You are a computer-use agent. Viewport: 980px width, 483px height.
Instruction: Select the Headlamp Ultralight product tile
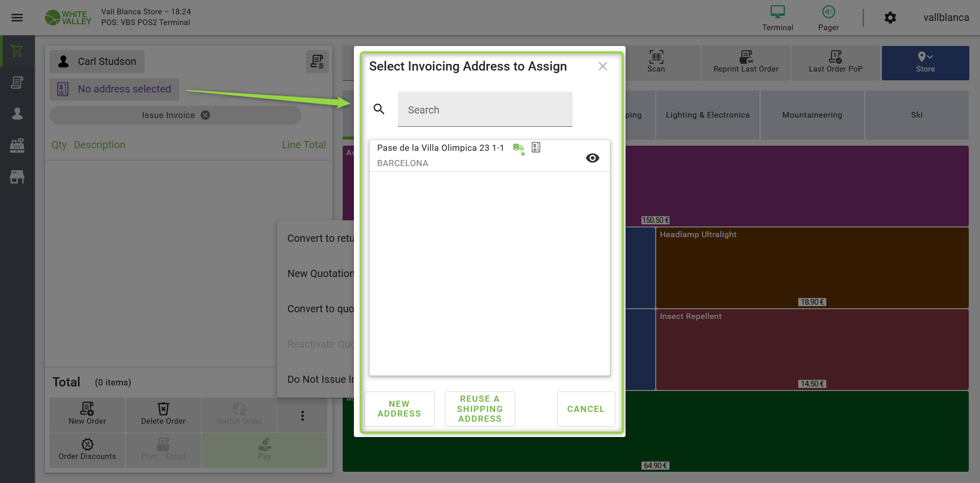pyautogui.click(x=811, y=267)
